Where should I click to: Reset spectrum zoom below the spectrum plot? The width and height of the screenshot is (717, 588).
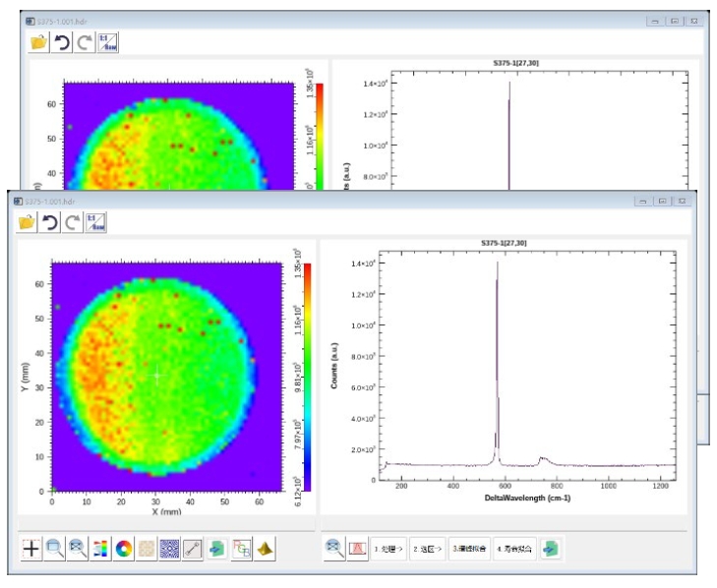(334, 548)
